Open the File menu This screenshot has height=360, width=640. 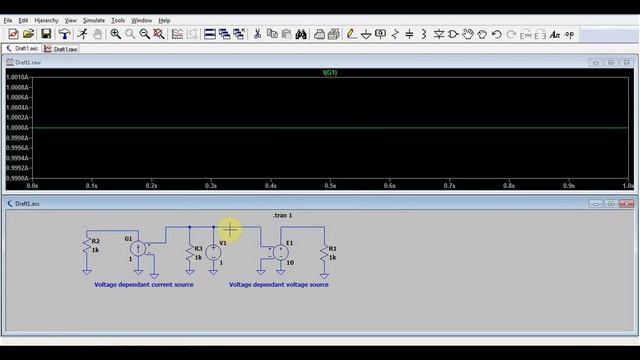point(8,20)
